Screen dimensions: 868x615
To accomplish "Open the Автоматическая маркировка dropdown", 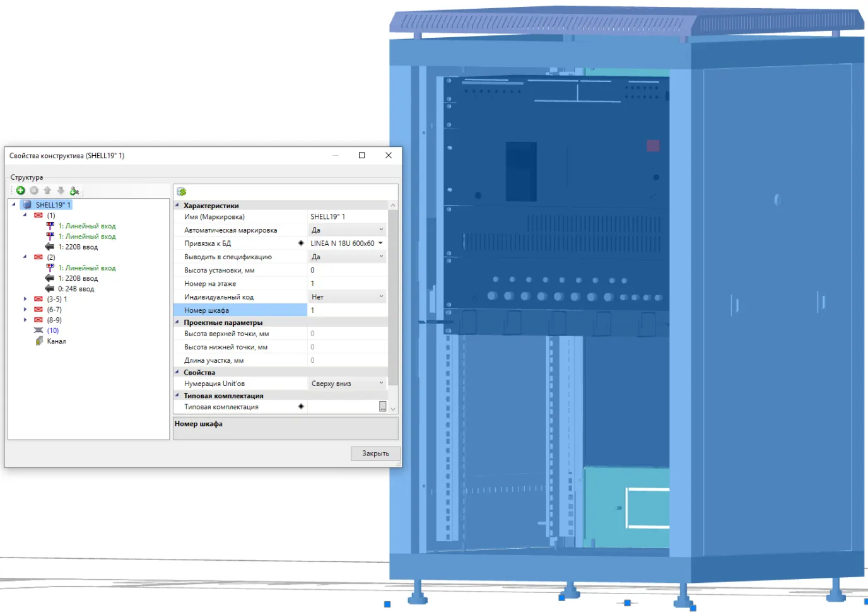I will click(x=381, y=230).
